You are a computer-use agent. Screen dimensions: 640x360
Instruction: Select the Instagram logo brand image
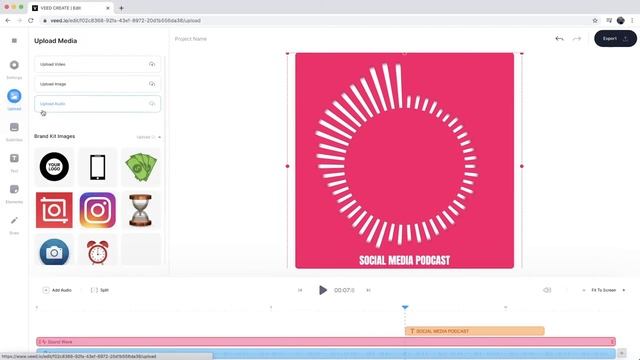98,210
